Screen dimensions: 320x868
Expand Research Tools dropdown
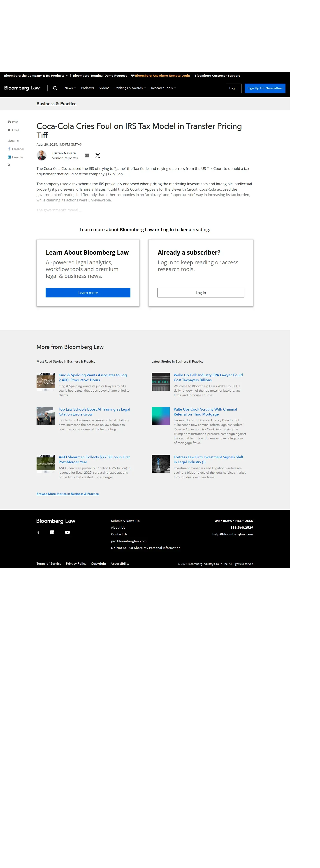163,88
